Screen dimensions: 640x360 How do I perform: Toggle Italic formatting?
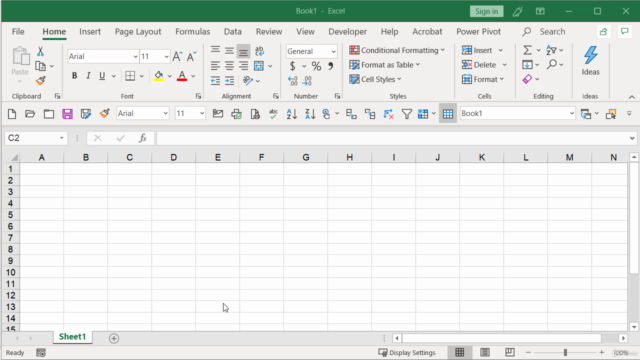pos(88,76)
